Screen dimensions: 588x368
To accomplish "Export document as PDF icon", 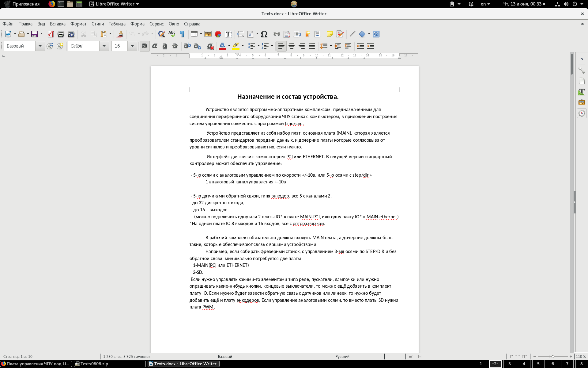I will coord(51,34).
